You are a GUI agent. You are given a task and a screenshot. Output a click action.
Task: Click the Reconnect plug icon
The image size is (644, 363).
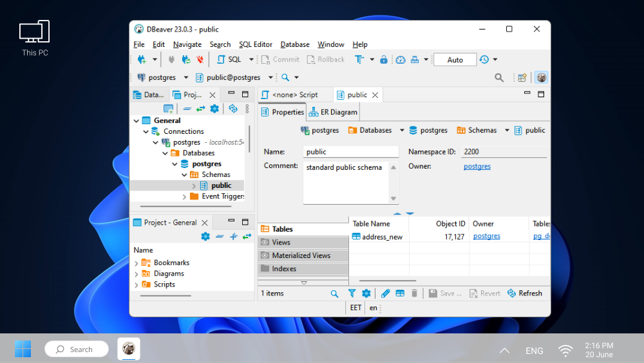coord(186,60)
